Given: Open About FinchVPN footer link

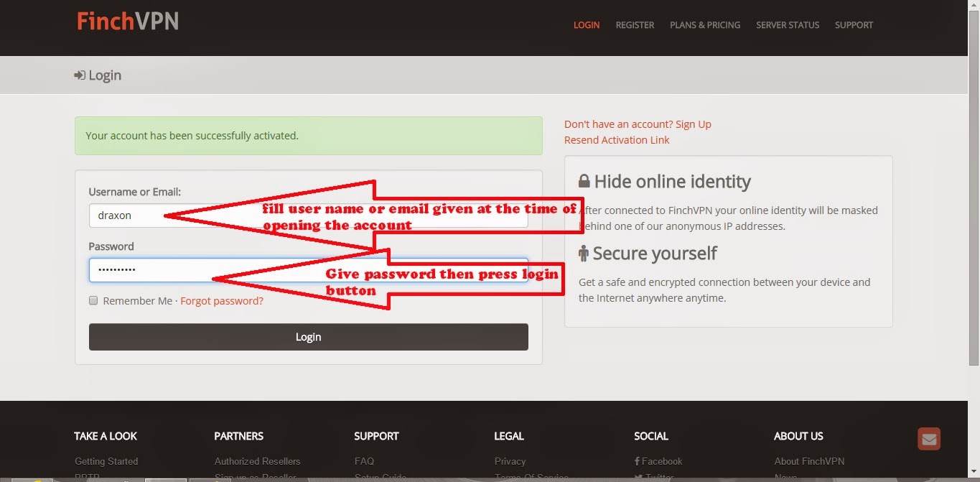Looking at the screenshot, I should 809,461.
